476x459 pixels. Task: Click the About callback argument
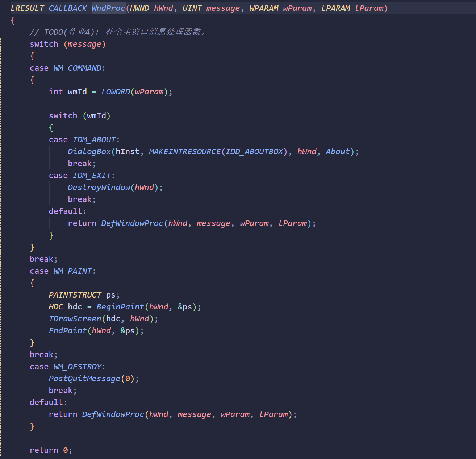338,152
